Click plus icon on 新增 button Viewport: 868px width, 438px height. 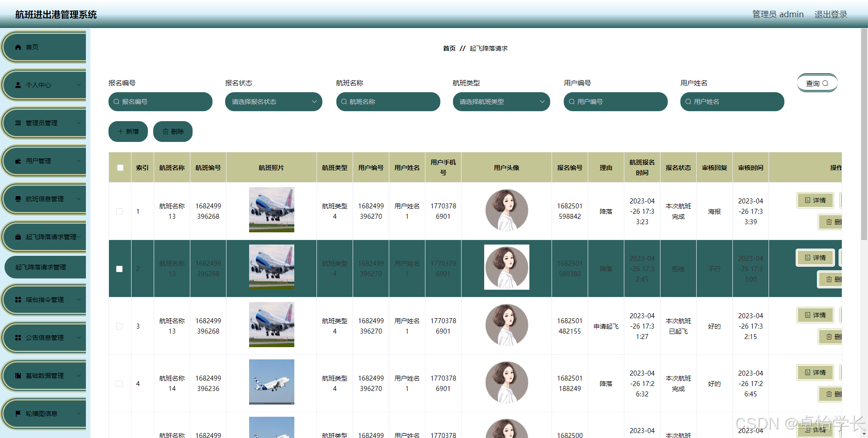(x=120, y=132)
